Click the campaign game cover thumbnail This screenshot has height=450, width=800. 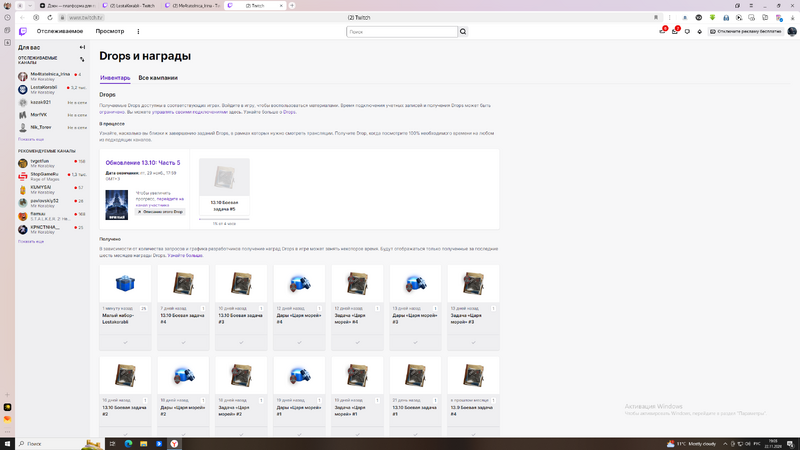click(116, 205)
